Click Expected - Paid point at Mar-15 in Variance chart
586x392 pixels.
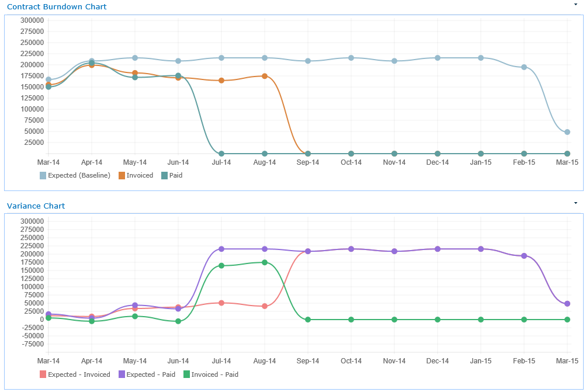click(x=567, y=304)
